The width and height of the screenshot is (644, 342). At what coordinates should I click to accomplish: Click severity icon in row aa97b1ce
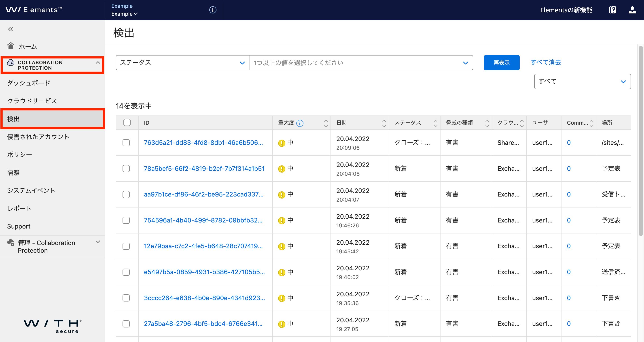click(282, 195)
